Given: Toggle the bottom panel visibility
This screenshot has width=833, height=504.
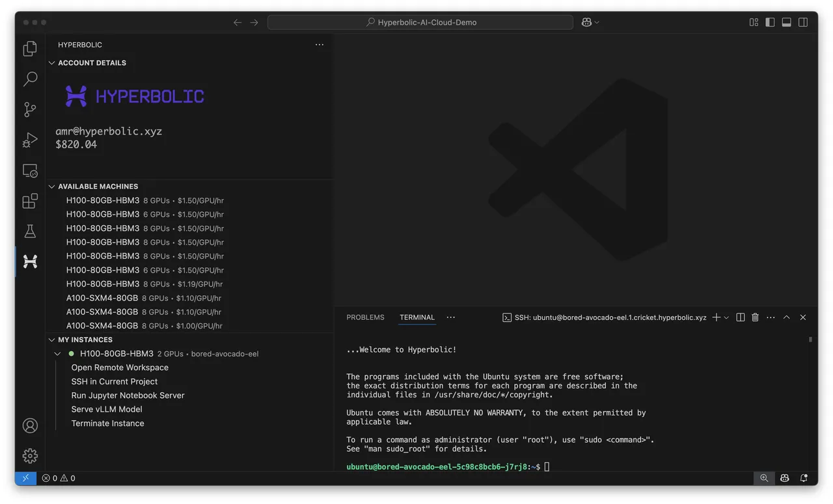Looking at the screenshot, I should [x=786, y=22].
